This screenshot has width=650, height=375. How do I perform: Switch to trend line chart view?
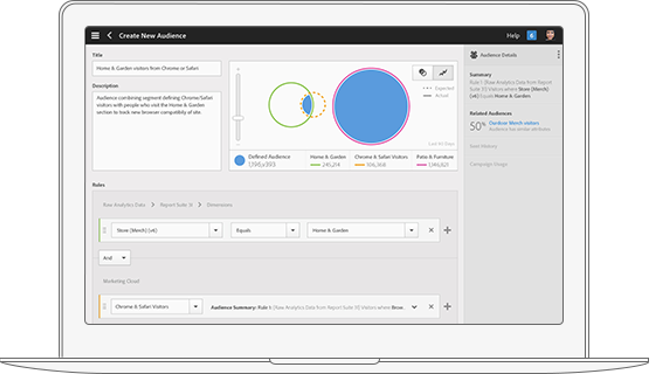[443, 73]
